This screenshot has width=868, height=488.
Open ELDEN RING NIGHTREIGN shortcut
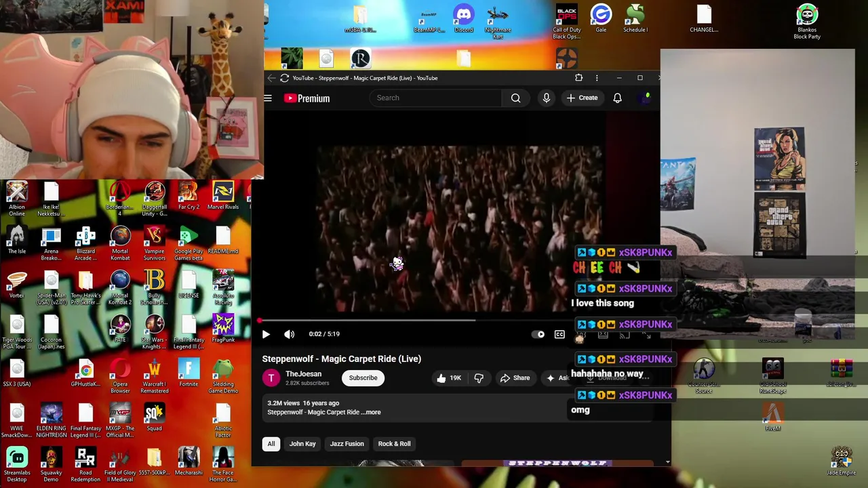pos(52,421)
